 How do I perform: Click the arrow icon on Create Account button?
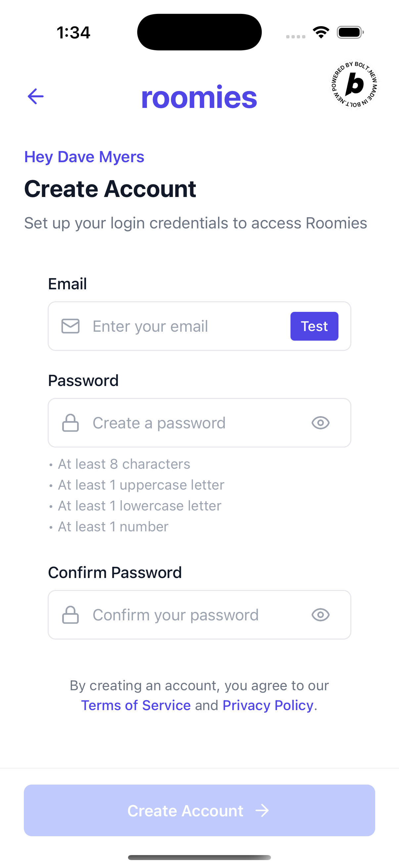coord(262,811)
